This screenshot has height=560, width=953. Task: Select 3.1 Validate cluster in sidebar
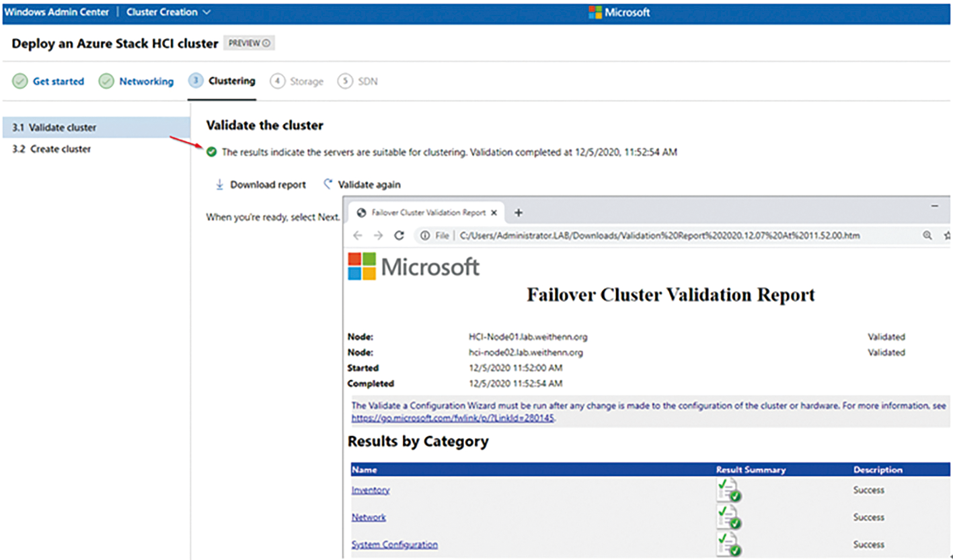click(x=95, y=127)
